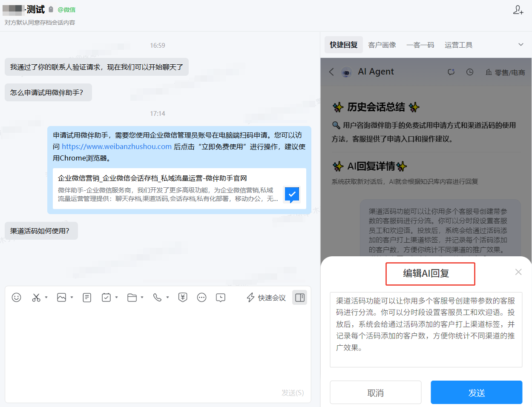Click the image send icon
Image resolution: width=532 pixels, height=407 pixels.
pos(62,298)
